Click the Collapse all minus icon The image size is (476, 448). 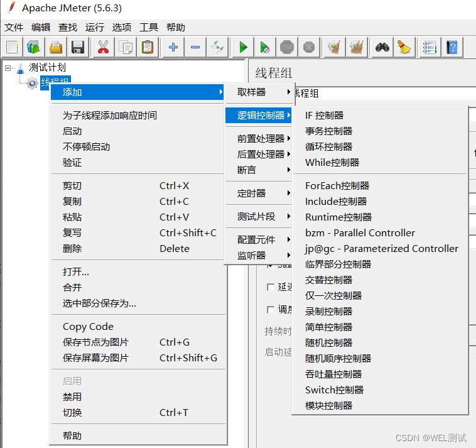tap(195, 47)
